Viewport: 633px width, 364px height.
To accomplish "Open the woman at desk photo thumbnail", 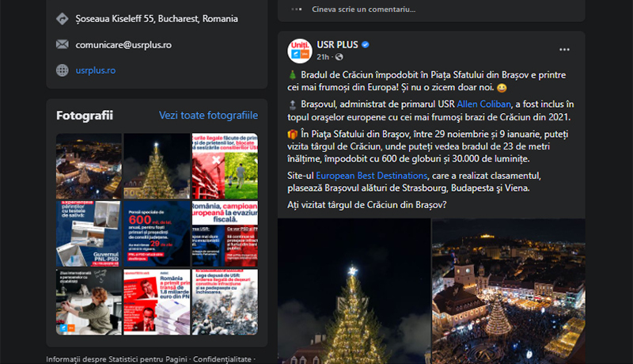I will (x=89, y=301).
